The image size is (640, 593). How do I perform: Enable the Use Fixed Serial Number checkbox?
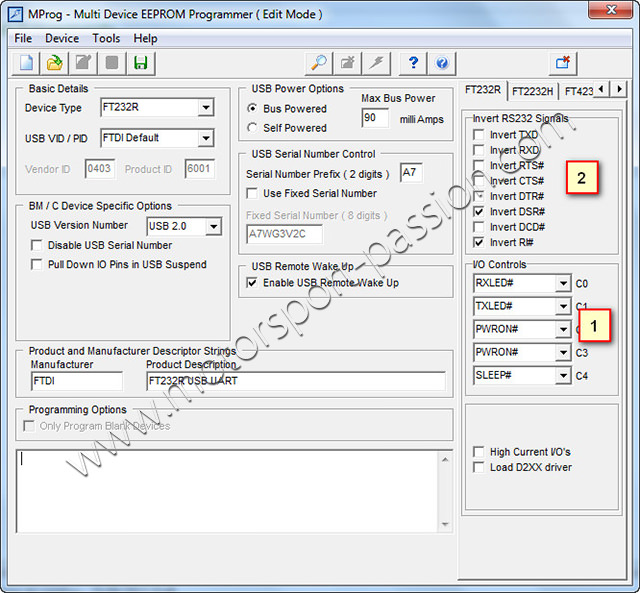point(252,193)
